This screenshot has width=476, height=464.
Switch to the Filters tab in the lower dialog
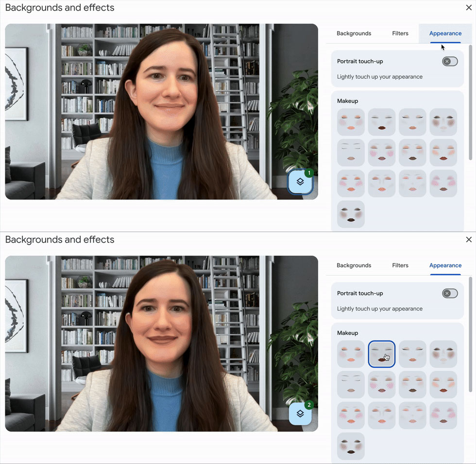pos(400,265)
